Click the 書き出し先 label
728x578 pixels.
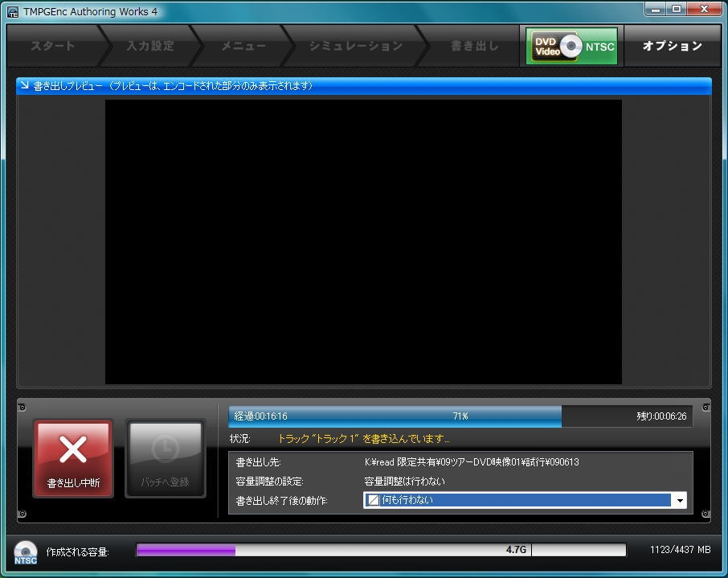pyautogui.click(x=258, y=462)
